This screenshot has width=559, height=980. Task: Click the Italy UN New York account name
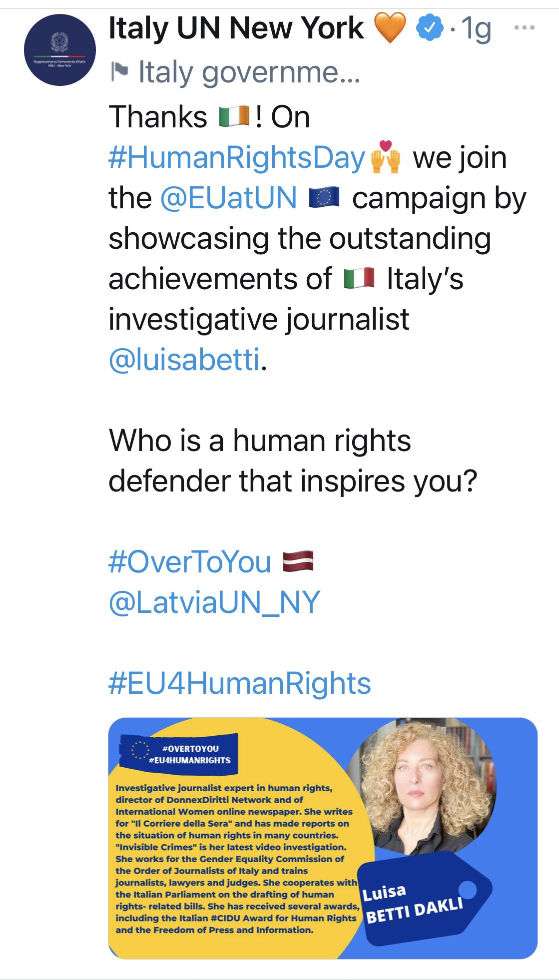pos(236,28)
